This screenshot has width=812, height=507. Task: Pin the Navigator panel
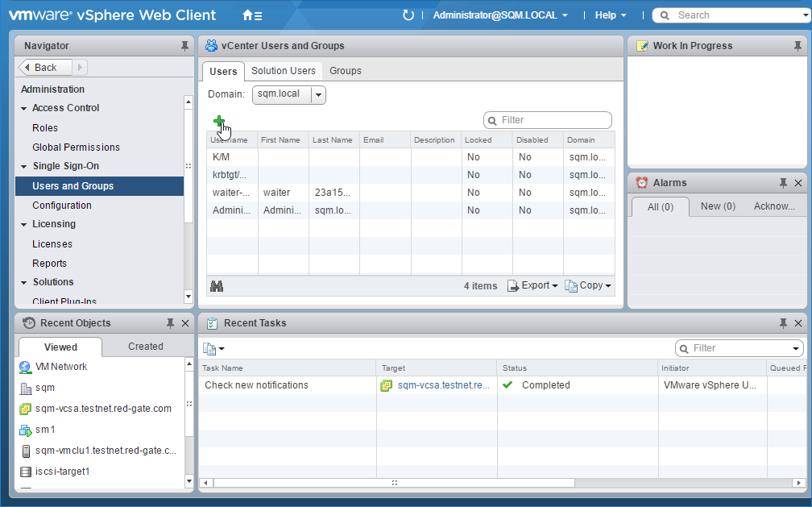coord(184,47)
